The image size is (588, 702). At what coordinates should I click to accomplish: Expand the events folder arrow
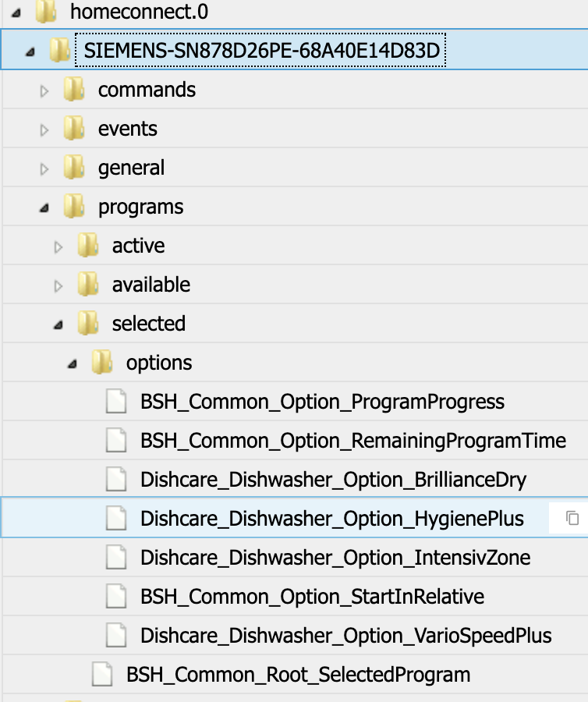click(44, 129)
